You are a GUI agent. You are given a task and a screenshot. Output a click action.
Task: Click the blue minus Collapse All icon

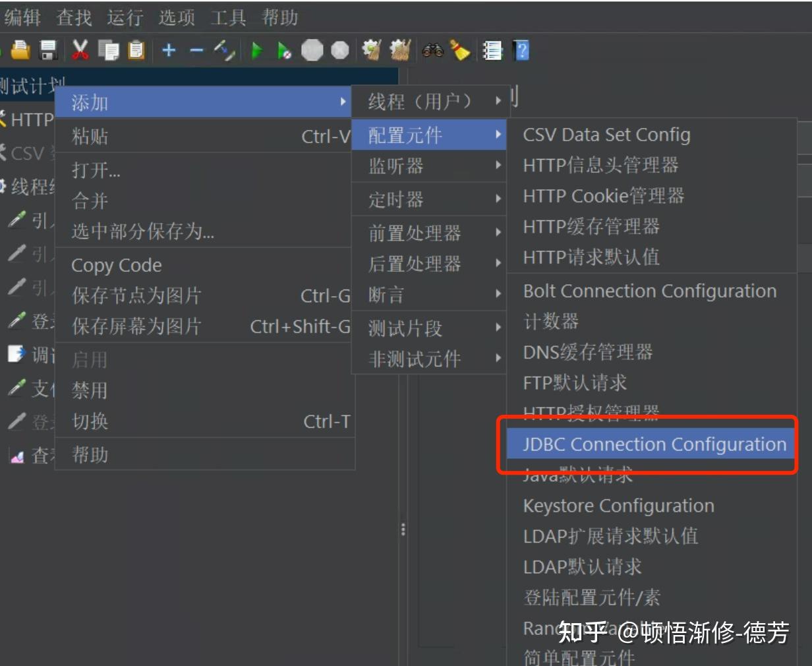pos(196,50)
